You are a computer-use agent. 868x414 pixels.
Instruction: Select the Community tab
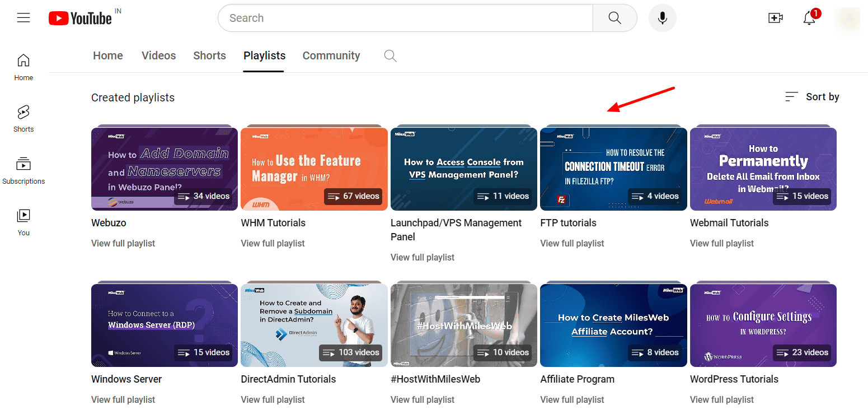point(331,55)
